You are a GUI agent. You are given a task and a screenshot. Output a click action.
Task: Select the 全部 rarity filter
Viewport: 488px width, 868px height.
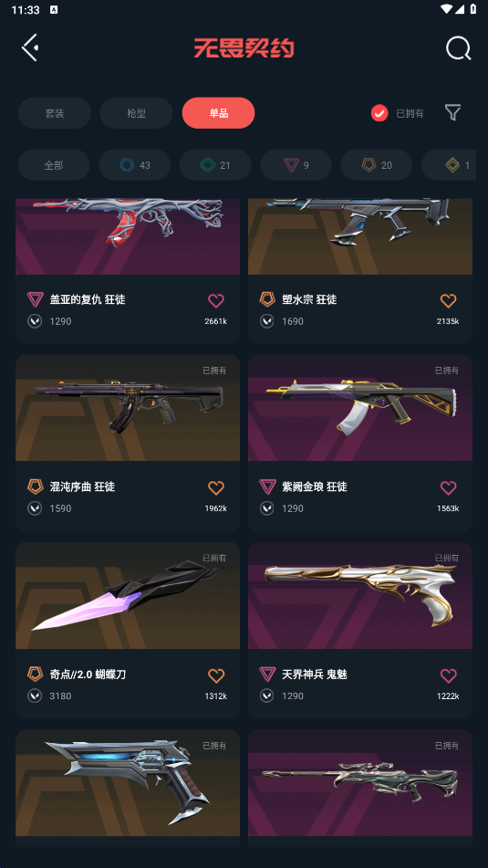[54, 165]
